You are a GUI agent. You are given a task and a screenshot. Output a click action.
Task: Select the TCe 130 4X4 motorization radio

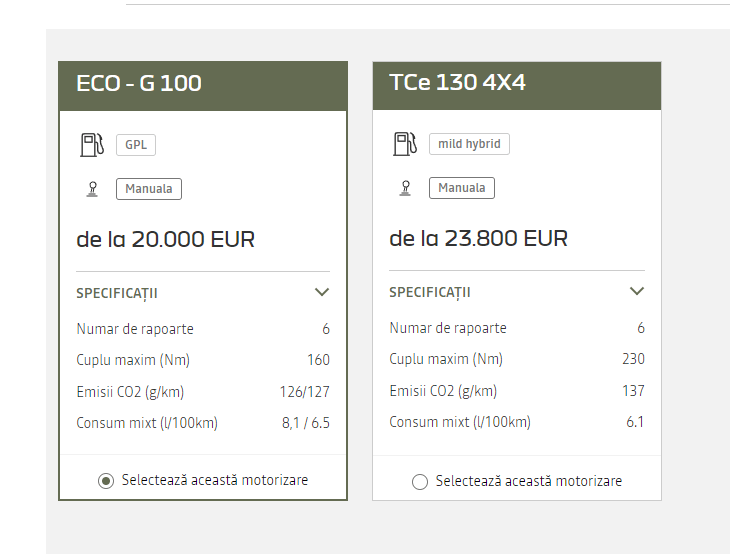pos(419,482)
